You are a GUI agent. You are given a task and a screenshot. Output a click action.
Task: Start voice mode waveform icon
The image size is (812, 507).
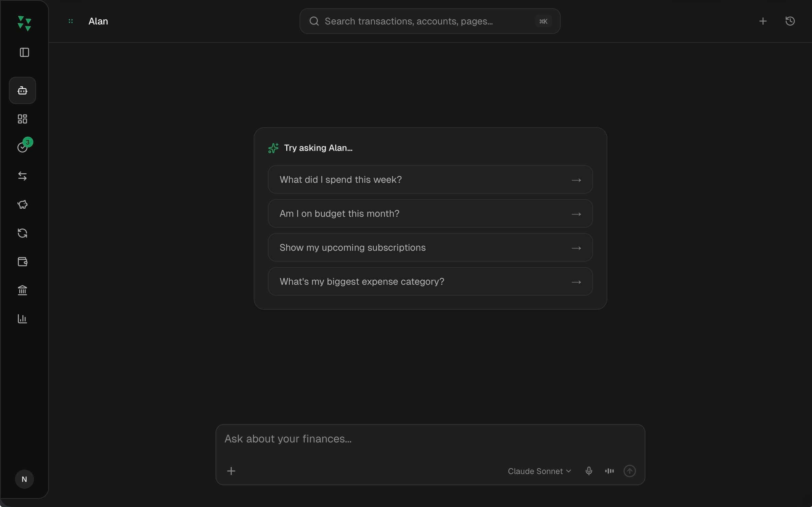(x=609, y=471)
